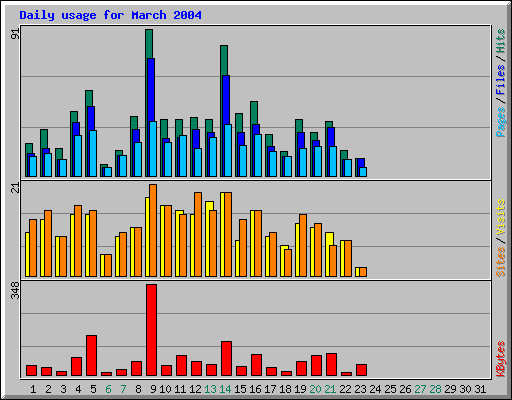This screenshot has height=400, width=512.
Task: Click green weekend day label 6
Action: click(x=108, y=389)
